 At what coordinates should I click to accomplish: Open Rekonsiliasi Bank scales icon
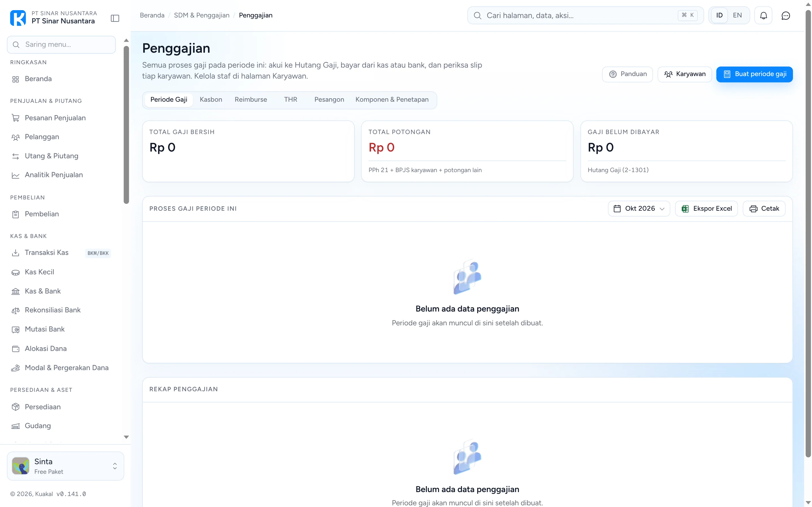coord(16,310)
